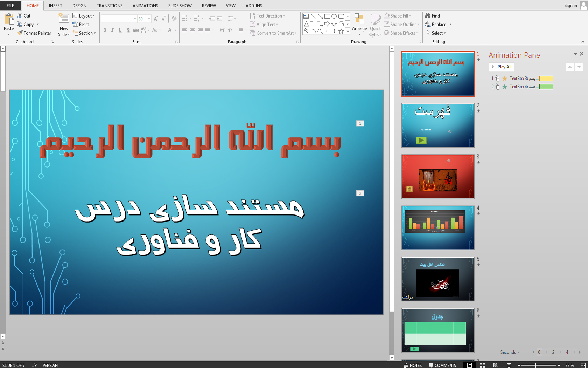Switch to the TRANSITIONS tab
Screen dimensions: 588x368
pos(109,6)
